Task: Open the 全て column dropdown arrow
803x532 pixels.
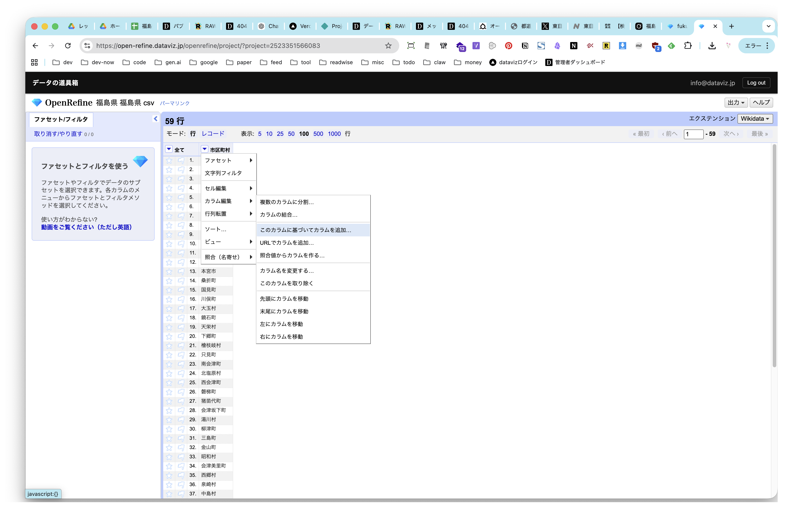Action: tap(169, 149)
